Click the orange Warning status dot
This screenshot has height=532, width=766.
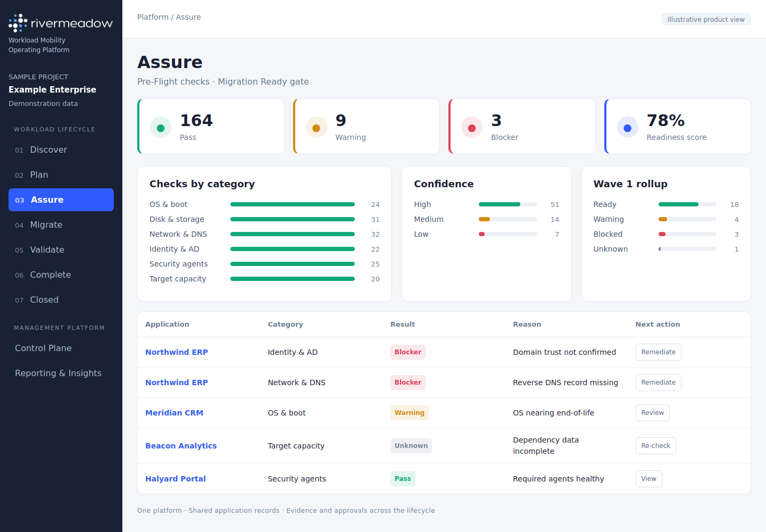tap(316, 128)
